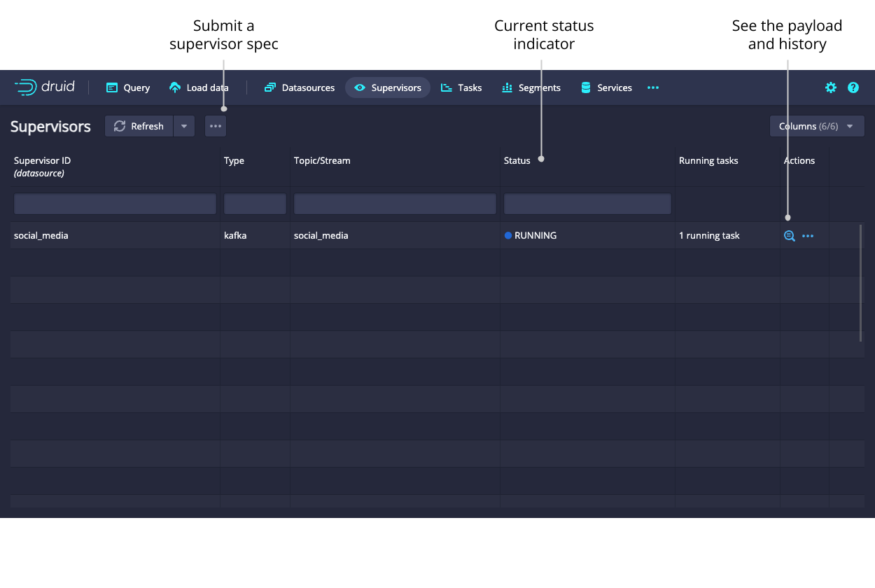This screenshot has height=588, width=875.
Task: Click magnifying glass icon for social_media supervisor
Action: tap(789, 236)
